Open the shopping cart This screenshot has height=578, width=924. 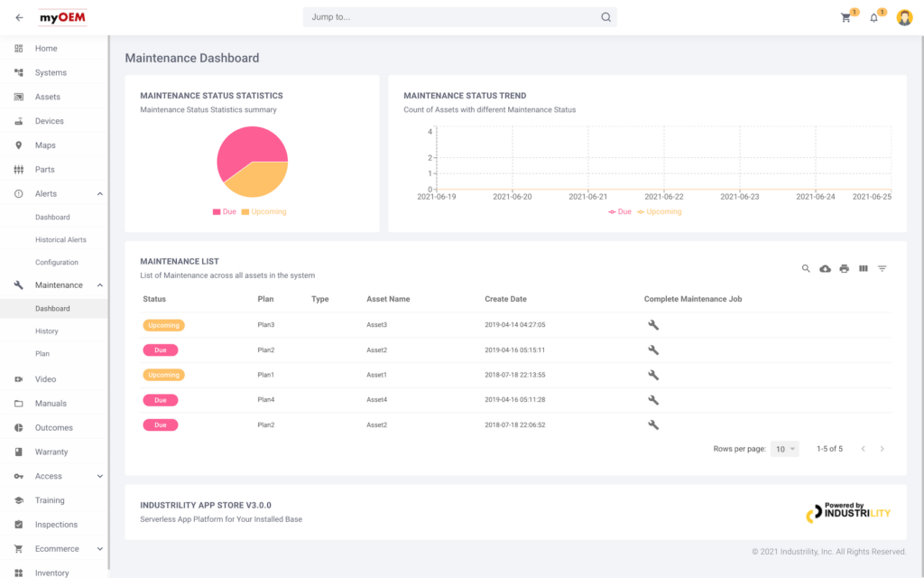845,16
